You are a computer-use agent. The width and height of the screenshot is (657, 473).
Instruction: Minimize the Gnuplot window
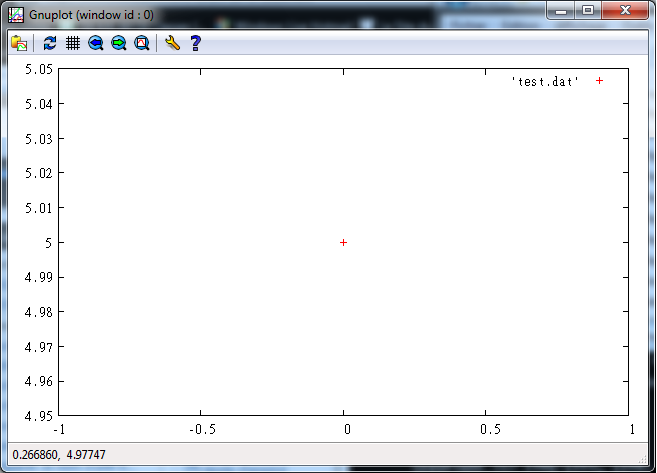click(x=561, y=11)
